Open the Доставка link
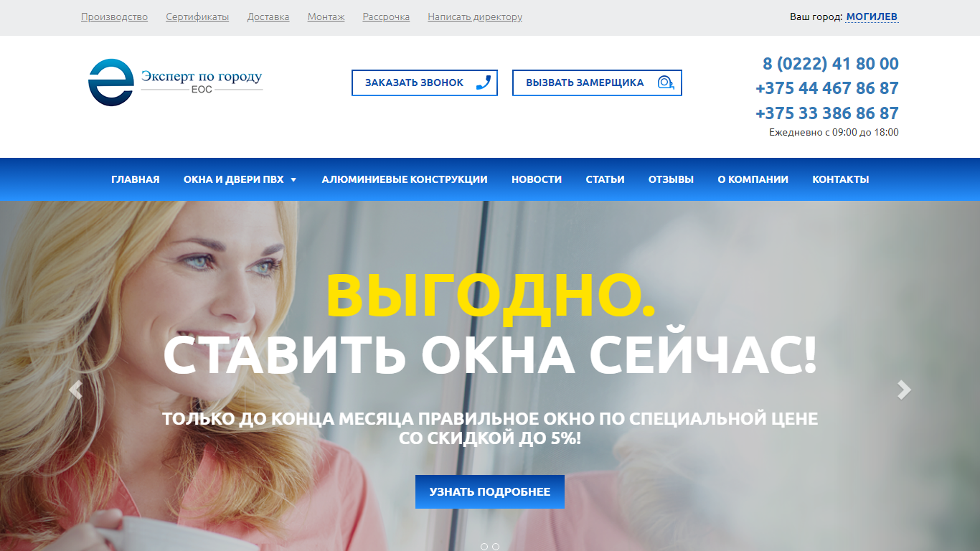The width and height of the screenshot is (980, 551). point(268,17)
